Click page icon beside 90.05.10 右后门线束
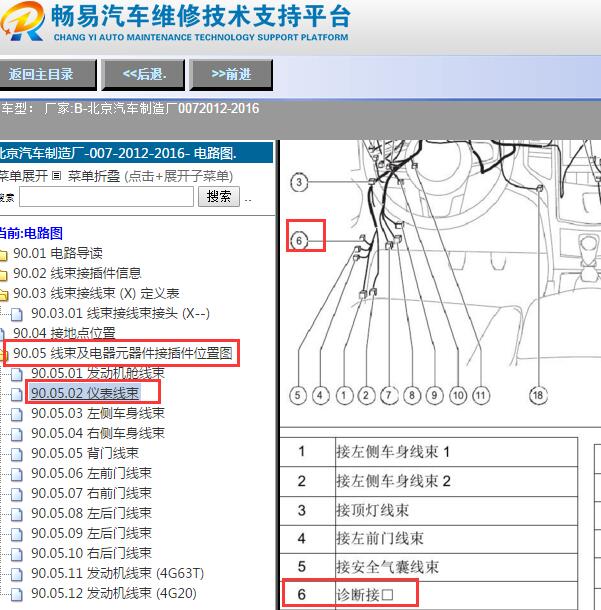This screenshot has height=610, width=601. [16, 554]
